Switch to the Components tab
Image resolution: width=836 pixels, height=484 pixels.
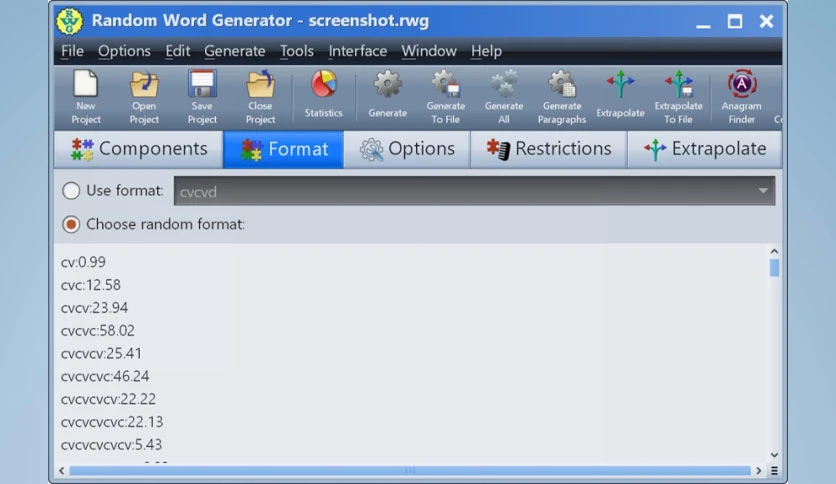click(139, 149)
